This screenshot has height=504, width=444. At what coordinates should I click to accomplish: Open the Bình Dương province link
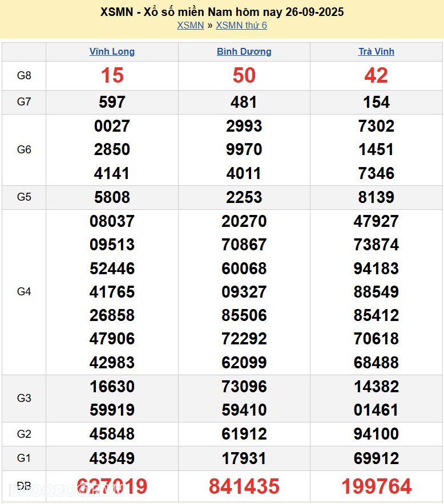(x=244, y=51)
